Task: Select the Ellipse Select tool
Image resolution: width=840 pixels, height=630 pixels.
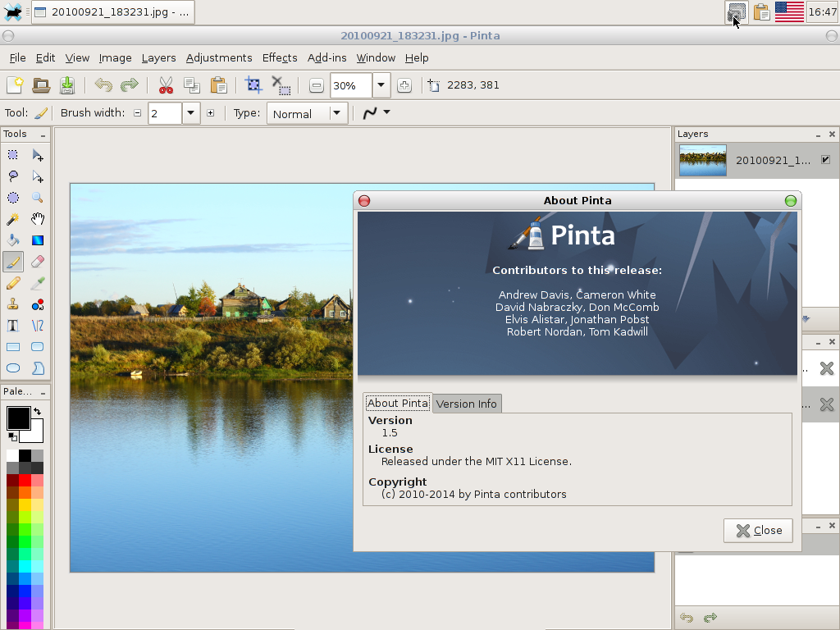Action: tap(13, 198)
